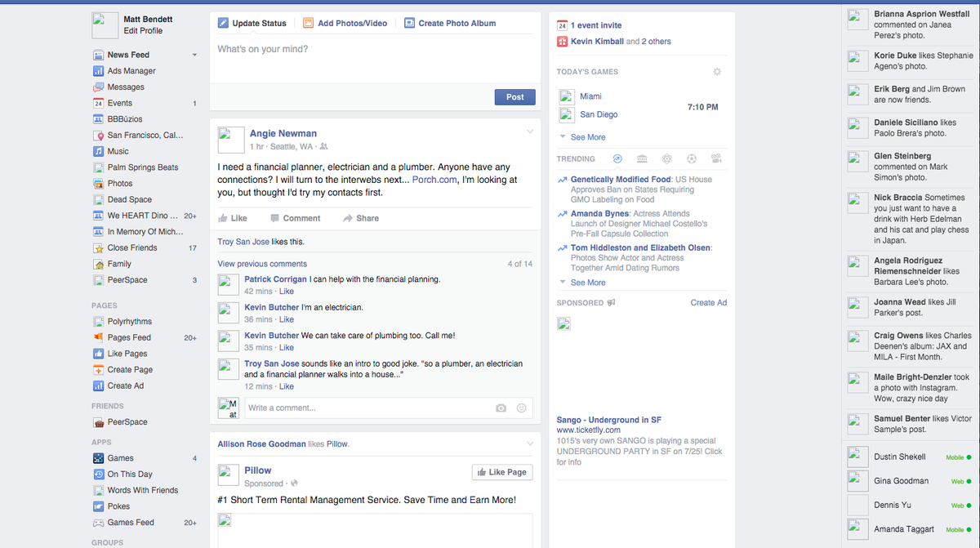Viewport: 980px width, 548px height.
Task: Select Add Photos/Video tab
Action: [345, 23]
